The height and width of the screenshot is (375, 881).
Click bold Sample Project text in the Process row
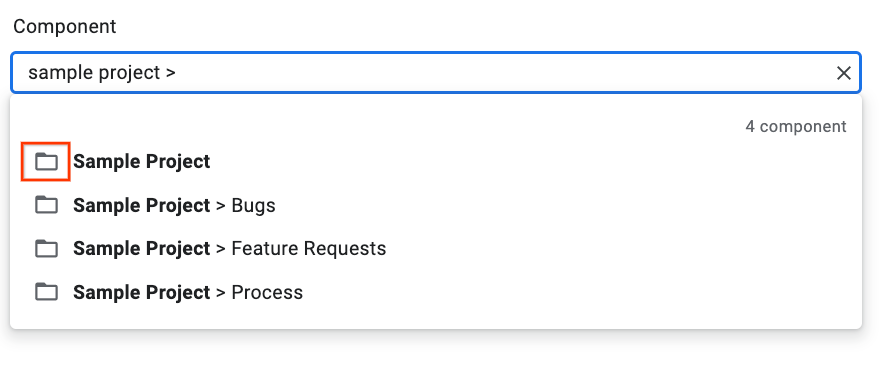point(142,292)
